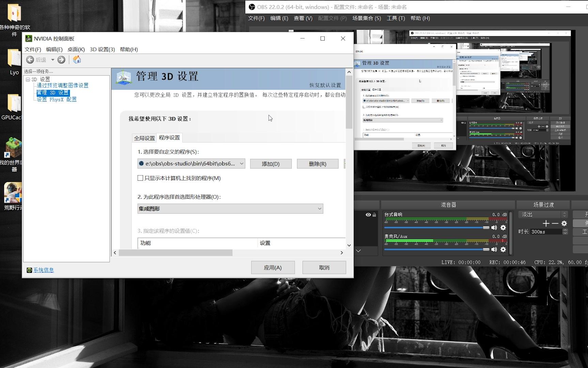Open OBS 工具(T) menu
The height and width of the screenshot is (368, 588).
(396, 18)
